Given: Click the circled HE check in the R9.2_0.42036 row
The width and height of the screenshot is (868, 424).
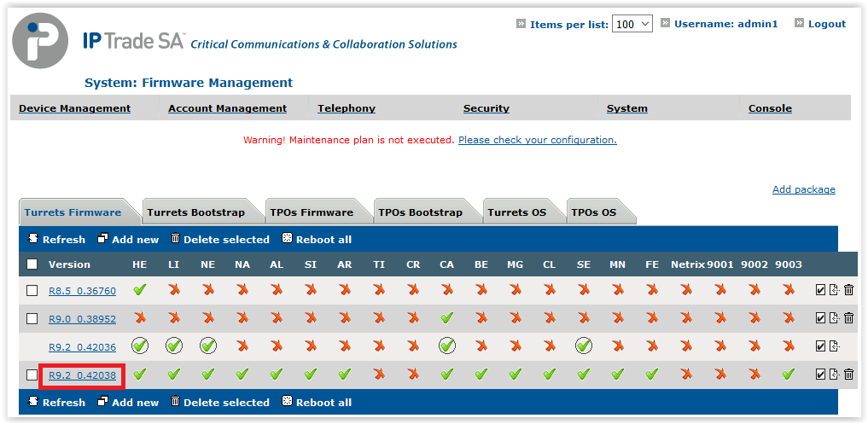Looking at the screenshot, I should 139,346.
